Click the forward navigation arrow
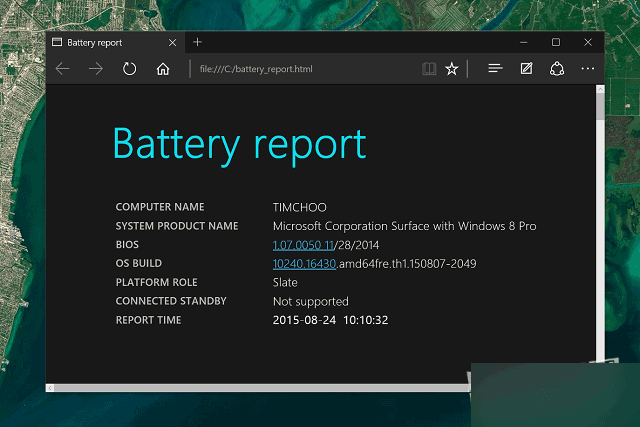 96,69
